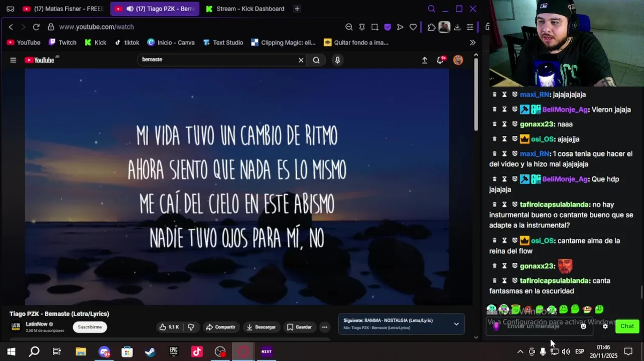Open the YouTube upload/create button
644x361 pixels.
pos(425,60)
